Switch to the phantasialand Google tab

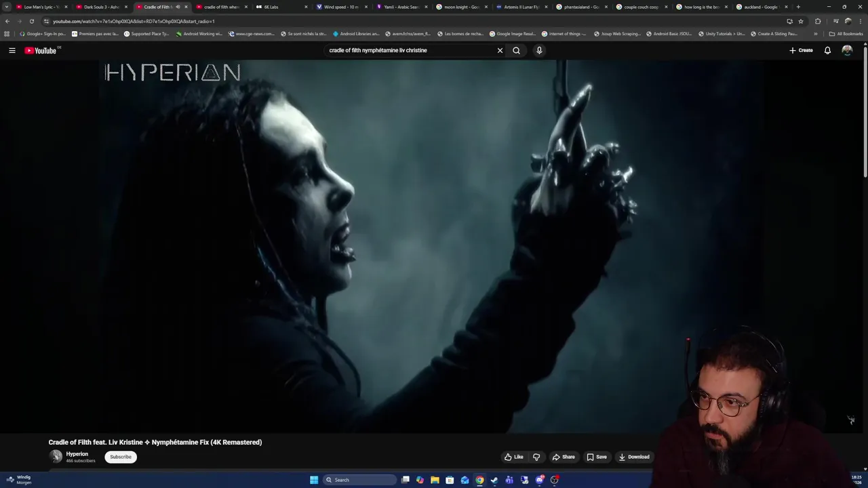[582, 7]
